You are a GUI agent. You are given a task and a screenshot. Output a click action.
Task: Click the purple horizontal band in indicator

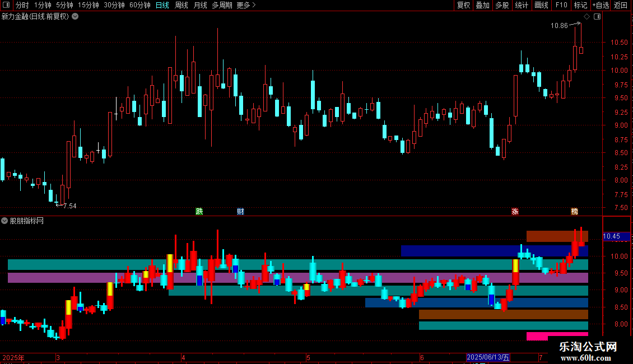click(298, 278)
